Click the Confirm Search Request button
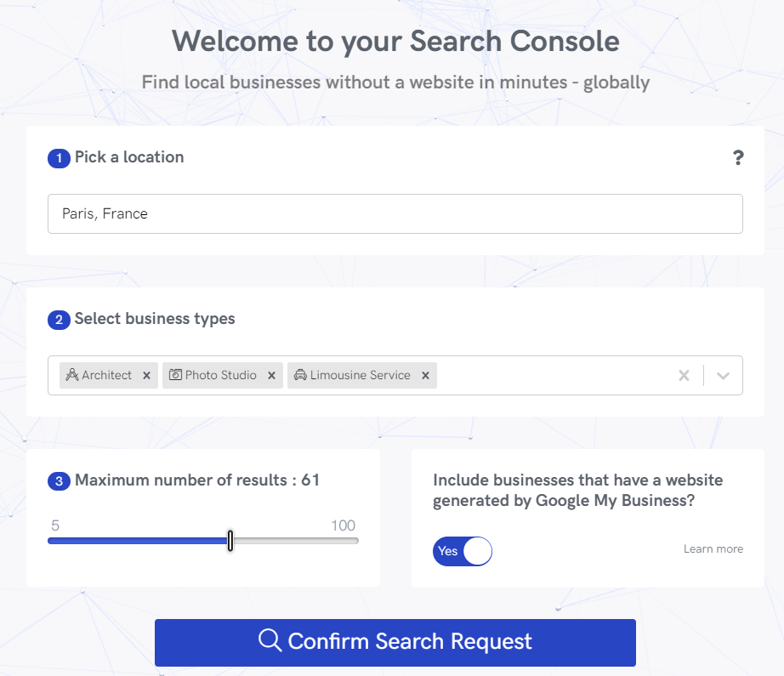 point(395,642)
